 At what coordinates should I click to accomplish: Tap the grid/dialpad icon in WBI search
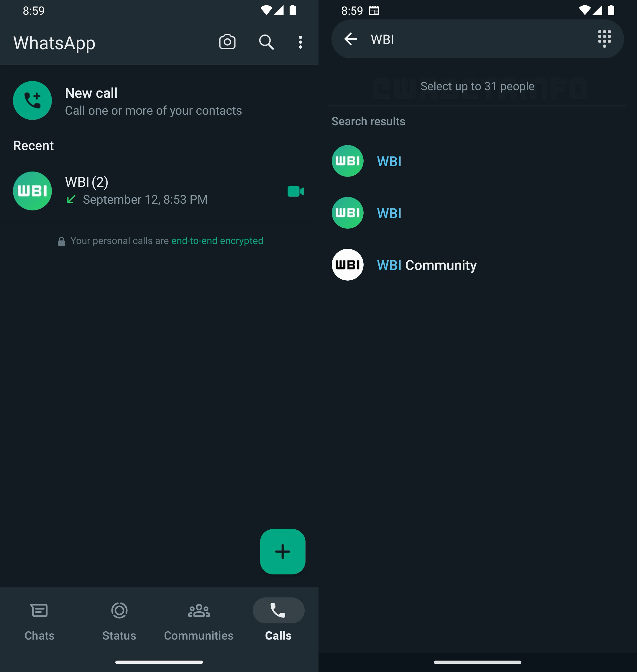tap(605, 38)
